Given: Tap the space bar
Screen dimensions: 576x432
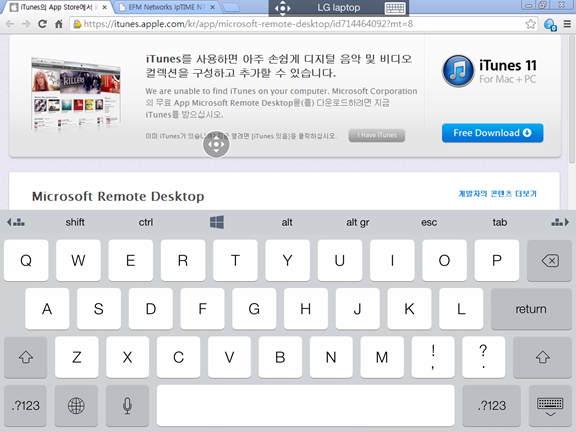Looking at the screenshot, I should click(x=306, y=406).
